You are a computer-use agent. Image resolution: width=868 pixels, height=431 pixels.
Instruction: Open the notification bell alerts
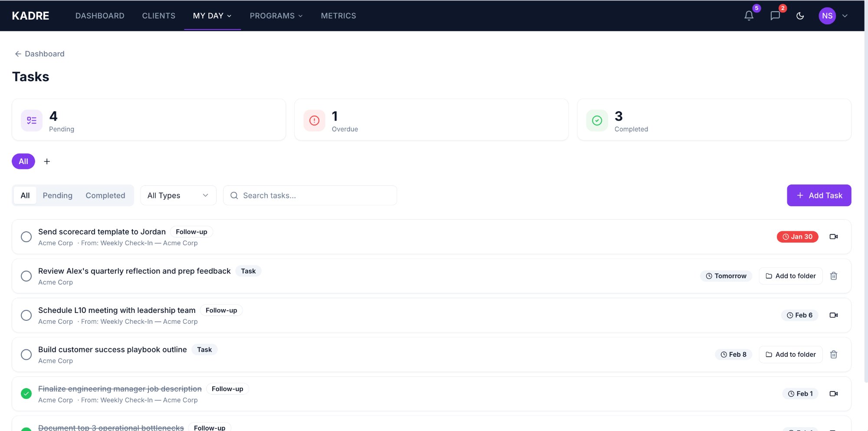748,16
